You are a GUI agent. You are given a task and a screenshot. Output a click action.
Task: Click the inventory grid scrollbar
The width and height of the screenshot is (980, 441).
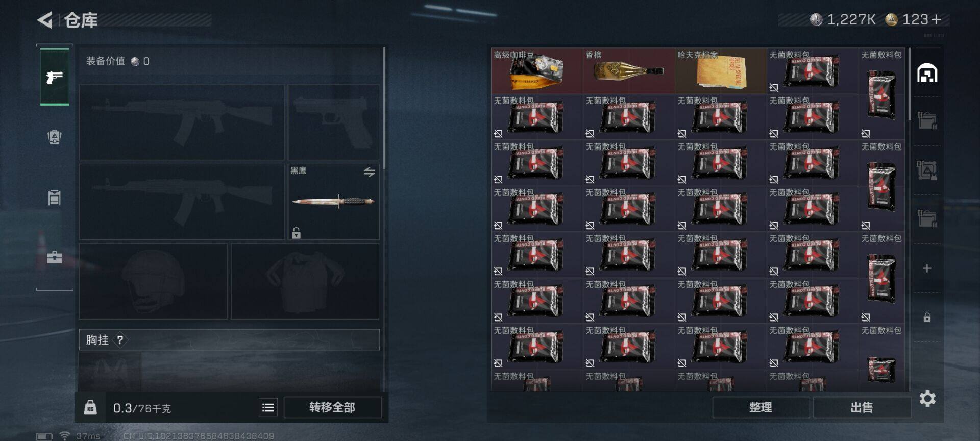910,84
